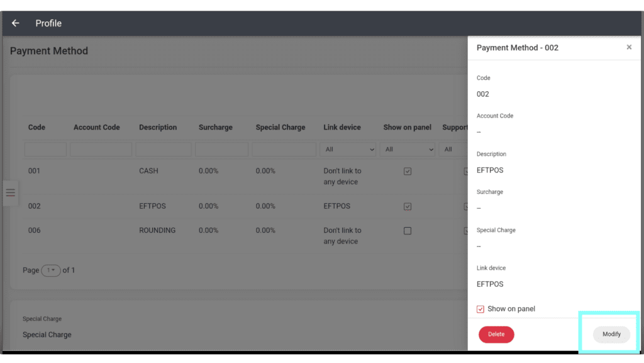644x363 pixels.
Task: Select the EFTPOS row code 002
Action: 35,206
